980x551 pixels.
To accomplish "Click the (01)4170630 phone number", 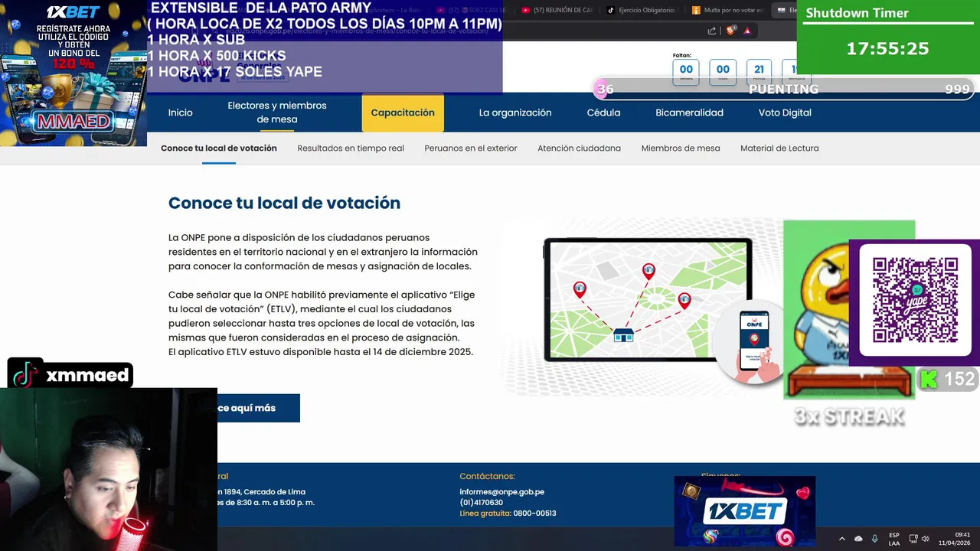I will click(482, 503).
